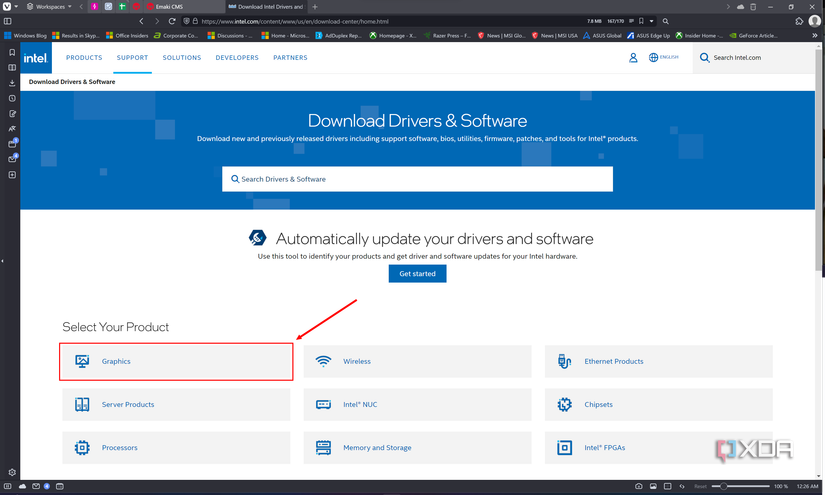Open synced tabs cloud icon

[740, 7]
